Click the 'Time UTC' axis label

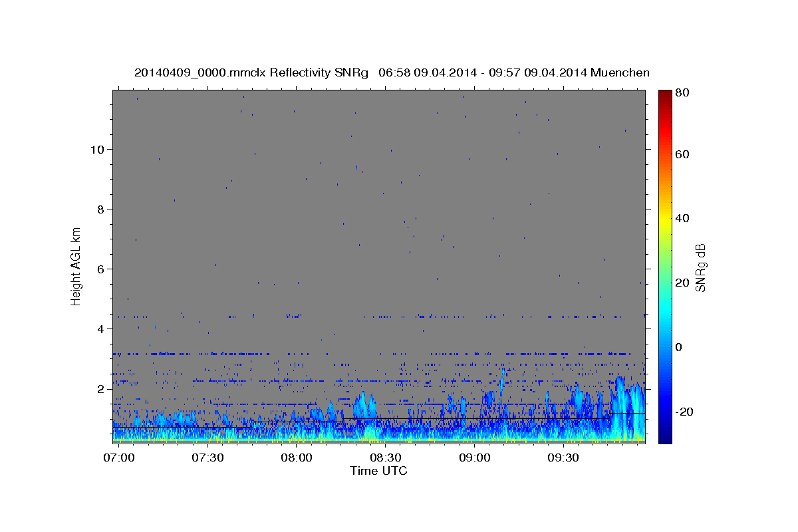click(x=378, y=471)
